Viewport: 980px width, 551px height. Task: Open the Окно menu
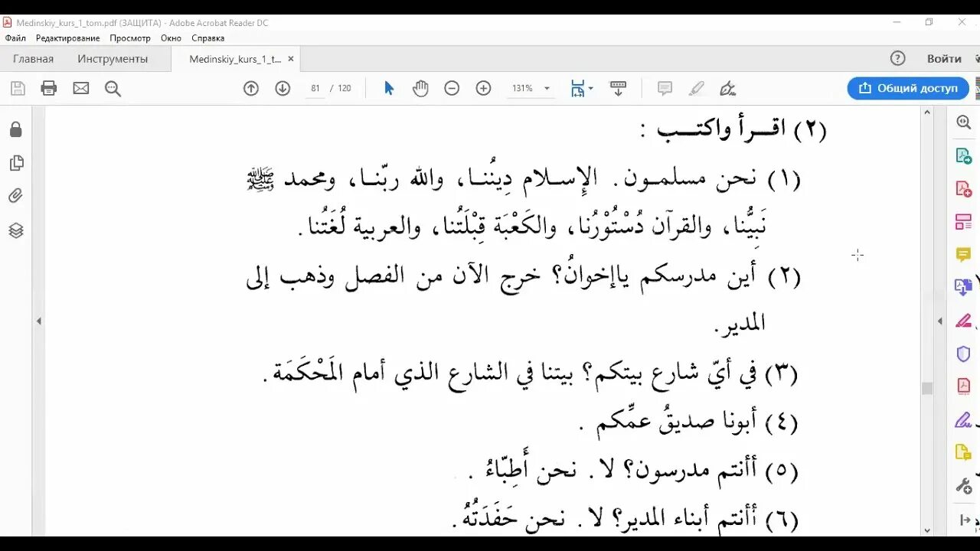tap(171, 37)
